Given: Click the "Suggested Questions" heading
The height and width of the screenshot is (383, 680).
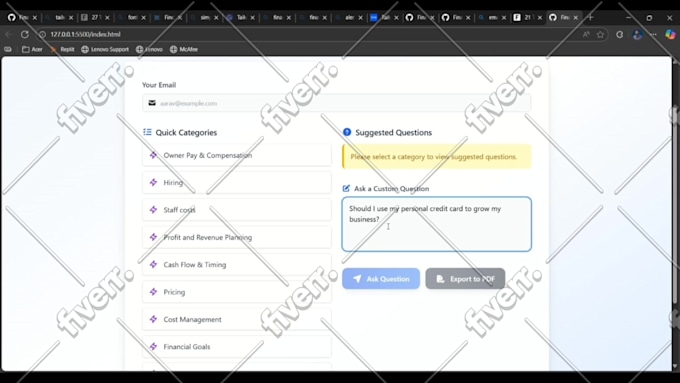Looking at the screenshot, I should click(x=393, y=133).
